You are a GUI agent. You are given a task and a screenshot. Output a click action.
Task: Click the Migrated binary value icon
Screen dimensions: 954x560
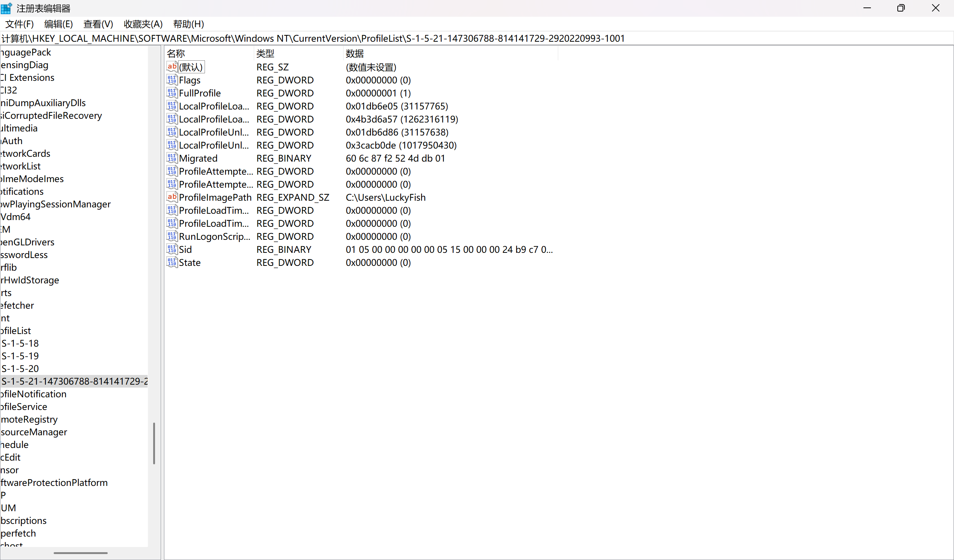tap(172, 158)
